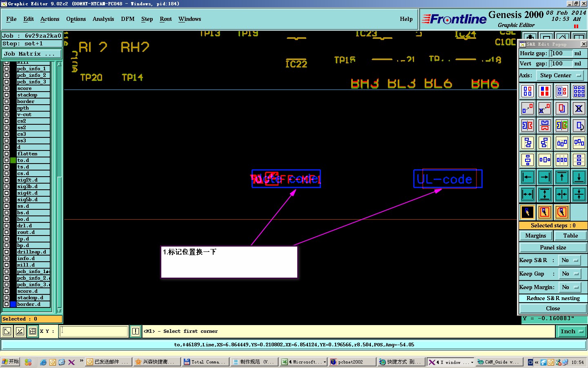Click the red overlapping rectangles icon

pos(562,108)
